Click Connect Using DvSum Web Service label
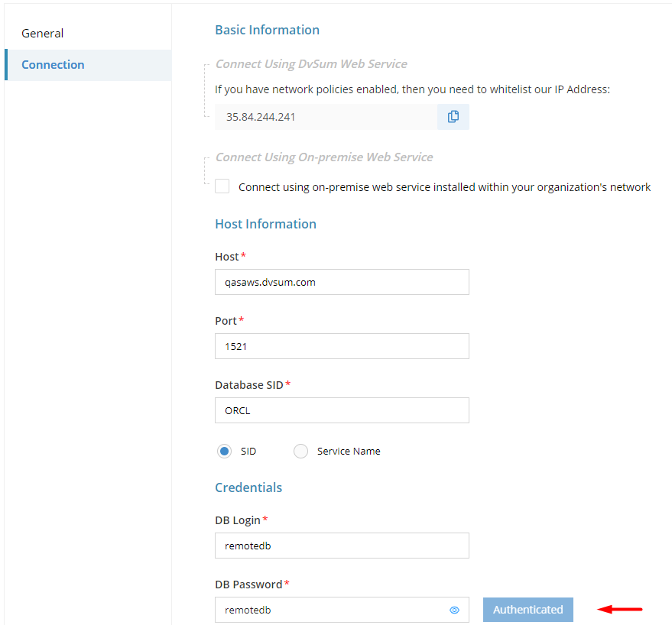The height and width of the screenshot is (625, 672). pyautogui.click(x=311, y=64)
